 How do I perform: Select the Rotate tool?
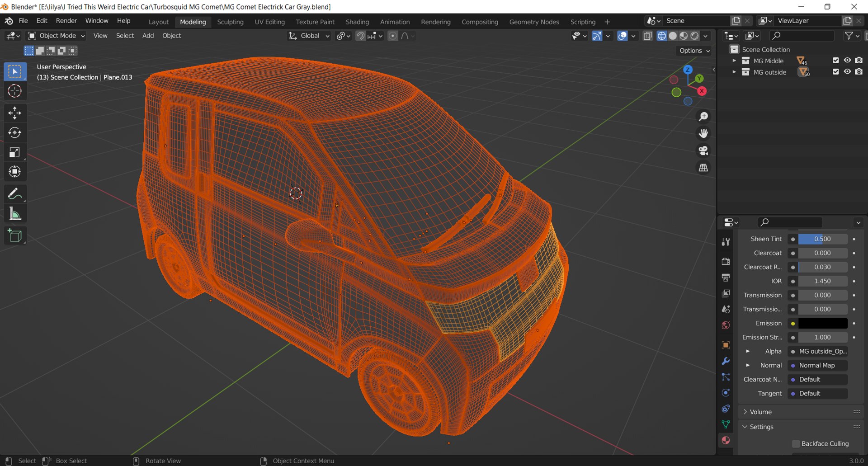click(14, 132)
